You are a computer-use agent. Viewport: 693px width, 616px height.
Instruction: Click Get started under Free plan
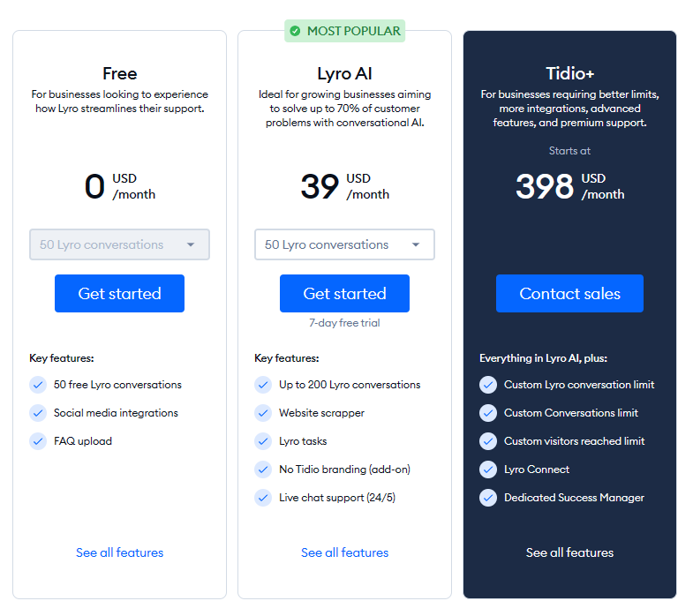tap(119, 294)
